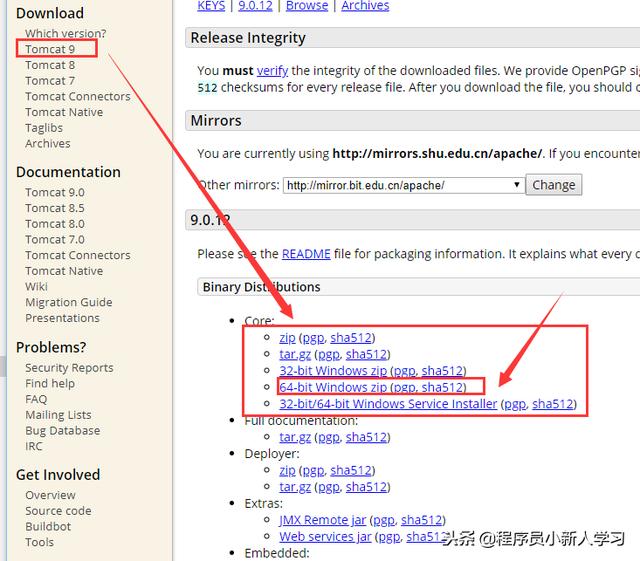640x561 pixels.
Task: Open Tomcat 7.0 documentation link
Action: pos(55,240)
